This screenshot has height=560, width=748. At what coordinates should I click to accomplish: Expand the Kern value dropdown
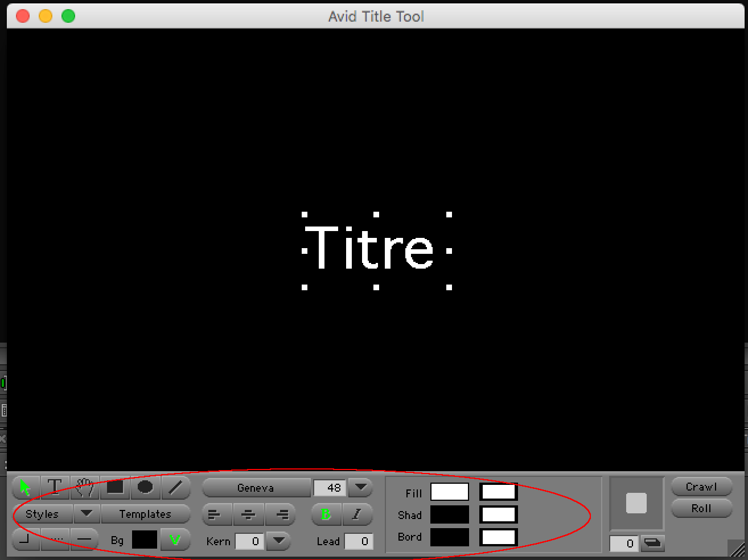[x=278, y=541]
